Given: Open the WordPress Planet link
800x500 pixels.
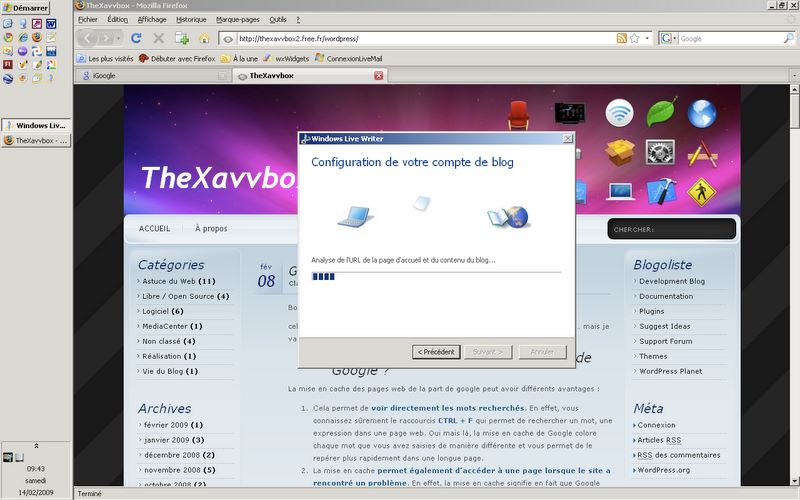Looking at the screenshot, I should 670,371.
